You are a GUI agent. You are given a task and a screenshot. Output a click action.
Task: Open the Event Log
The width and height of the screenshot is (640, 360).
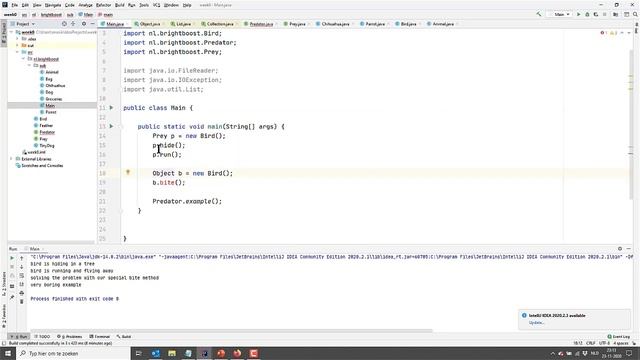click(x=618, y=337)
